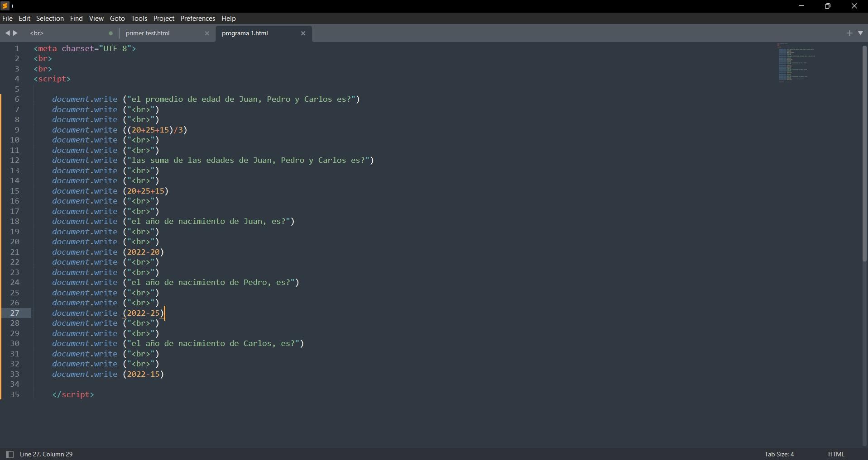
Task: Restore down the Sublime Text window
Action: coord(828,6)
